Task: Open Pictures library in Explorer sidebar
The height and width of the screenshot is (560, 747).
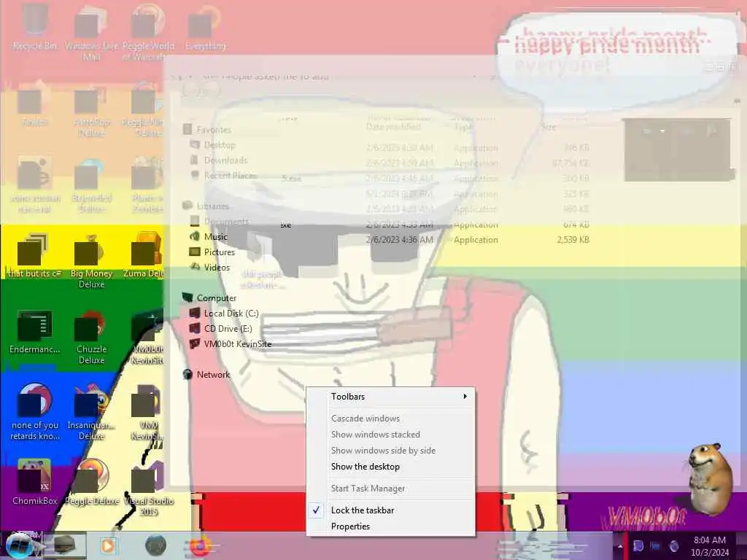Action: click(x=212, y=252)
